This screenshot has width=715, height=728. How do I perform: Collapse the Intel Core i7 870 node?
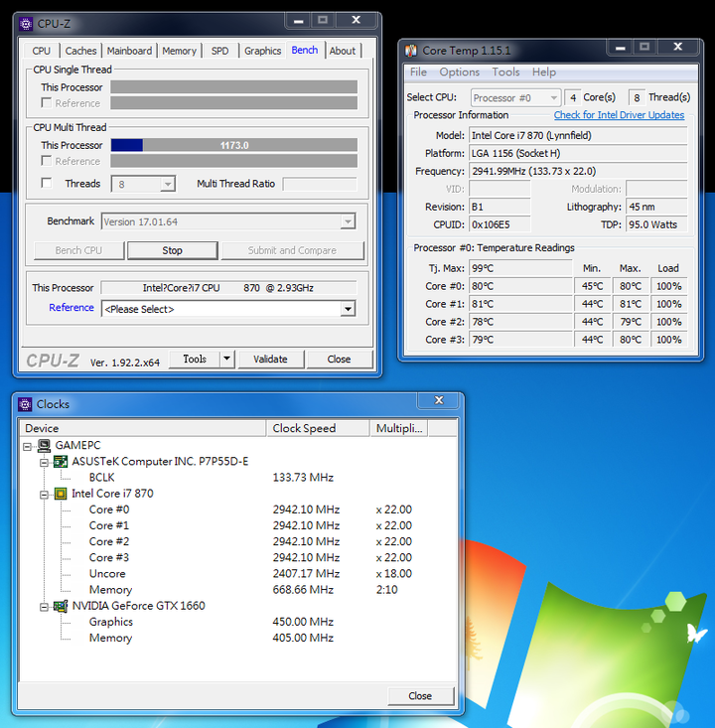pyautogui.click(x=44, y=495)
